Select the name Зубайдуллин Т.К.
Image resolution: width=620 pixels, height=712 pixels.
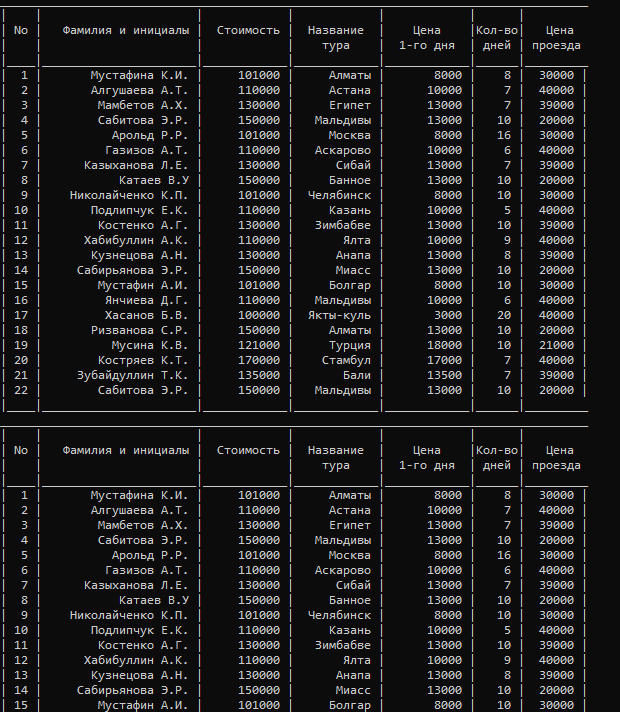pyautogui.click(x=132, y=375)
